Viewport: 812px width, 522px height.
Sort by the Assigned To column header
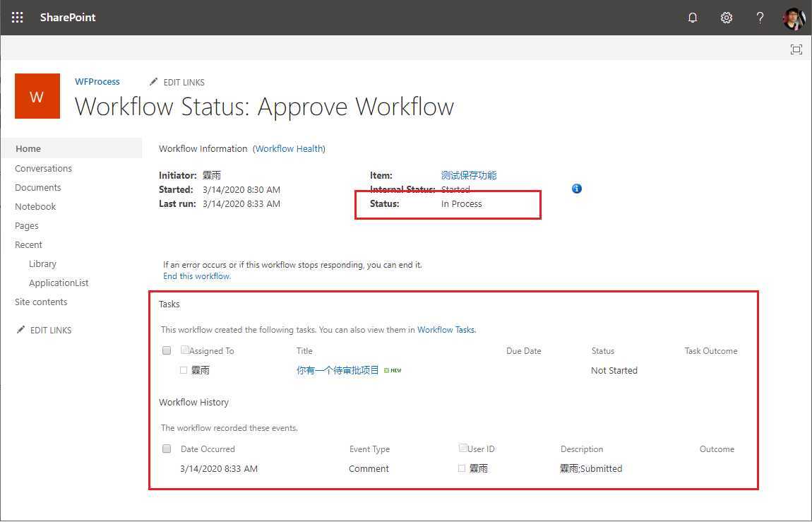pos(212,351)
